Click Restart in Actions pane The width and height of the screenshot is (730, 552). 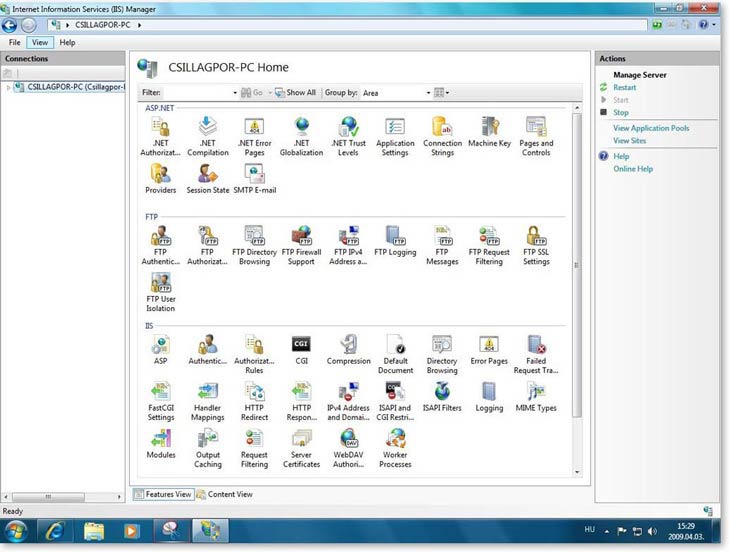[624, 88]
